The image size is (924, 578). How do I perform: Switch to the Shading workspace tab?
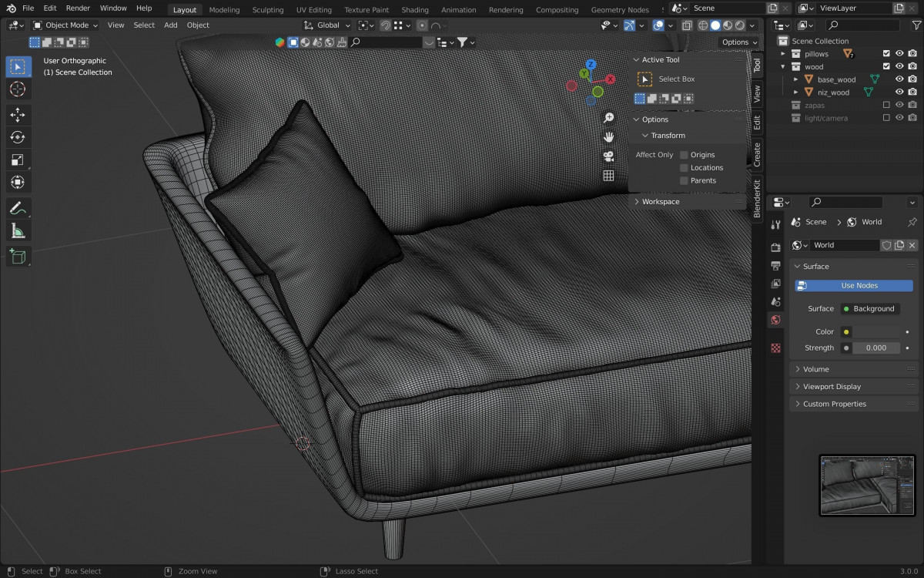[414, 10]
